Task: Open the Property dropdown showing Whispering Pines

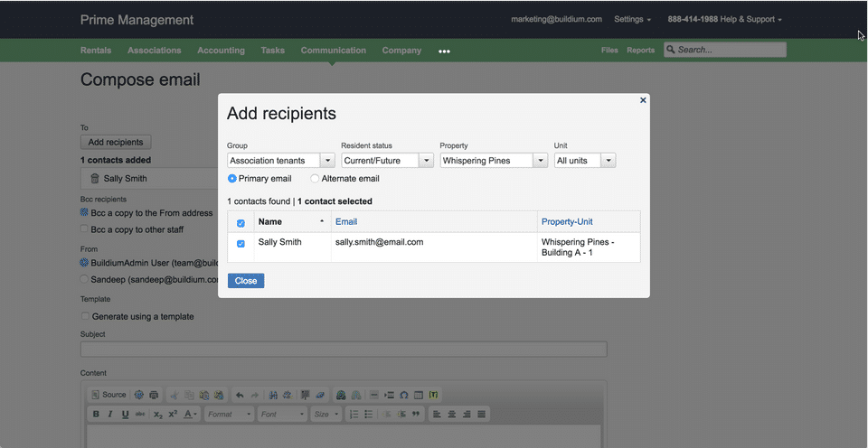Action: click(494, 161)
